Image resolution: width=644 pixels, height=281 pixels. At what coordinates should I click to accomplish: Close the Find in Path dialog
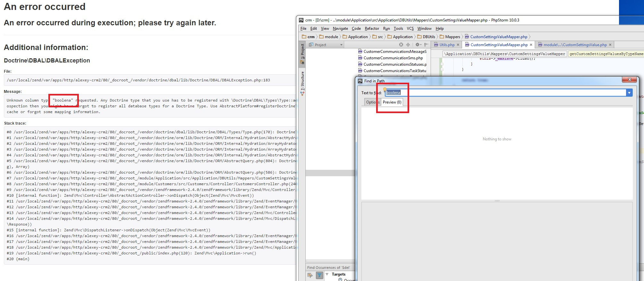coord(629,79)
